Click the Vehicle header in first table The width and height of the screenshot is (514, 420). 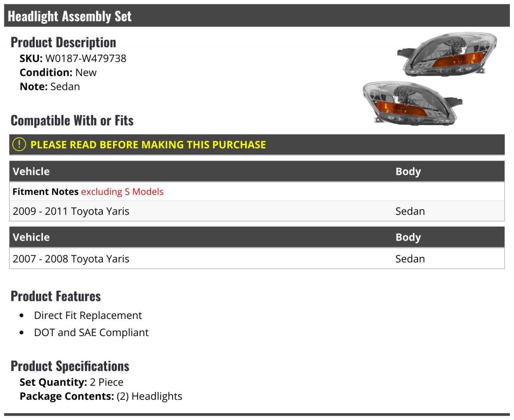[31, 171]
